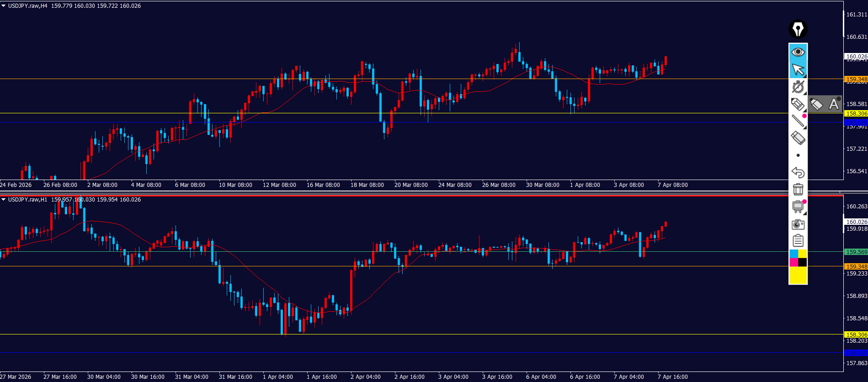This screenshot has height=382, width=868.
Task: Select the cursor arrow tool
Action: pos(798,69)
